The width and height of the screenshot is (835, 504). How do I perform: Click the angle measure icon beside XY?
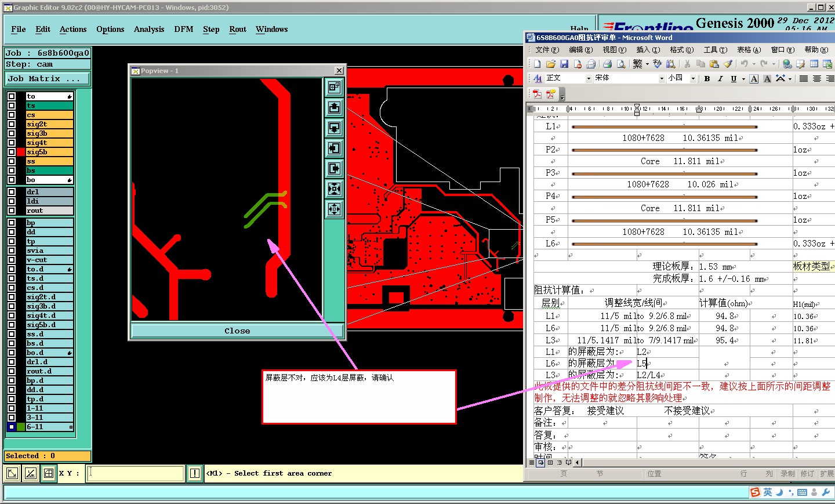31,473
